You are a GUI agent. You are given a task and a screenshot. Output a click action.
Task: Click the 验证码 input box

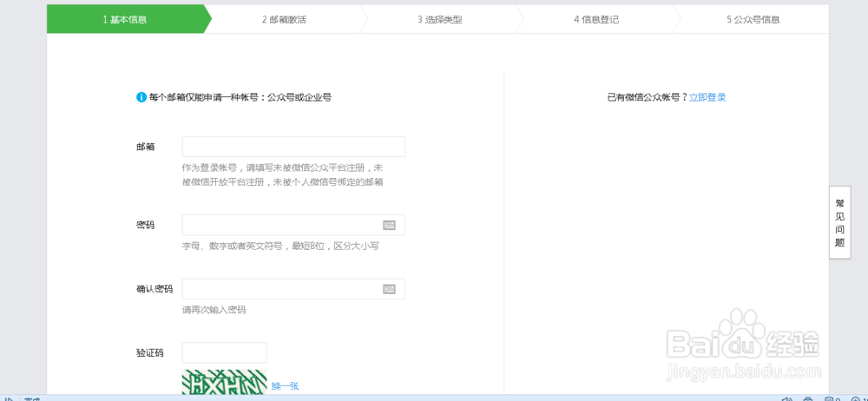coord(224,352)
